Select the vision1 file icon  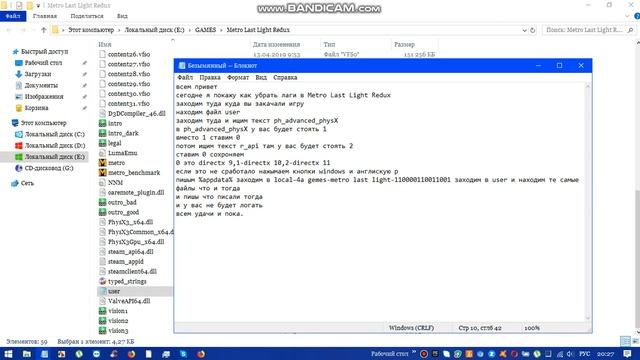[102, 311]
